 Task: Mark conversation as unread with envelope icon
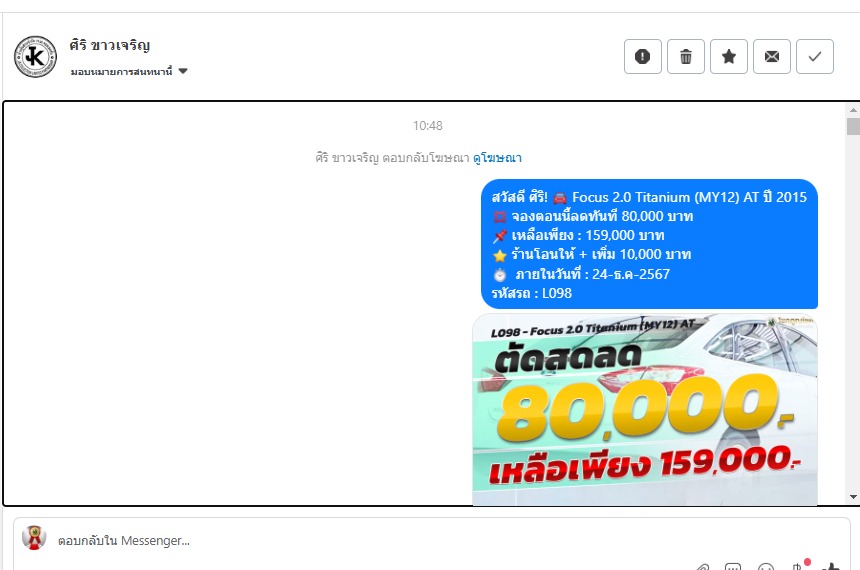click(772, 57)
